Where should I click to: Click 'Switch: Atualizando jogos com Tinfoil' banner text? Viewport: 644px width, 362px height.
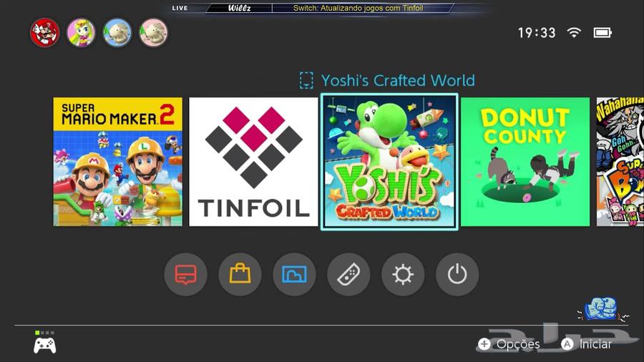pyautogui.click(x=358, y=8)
